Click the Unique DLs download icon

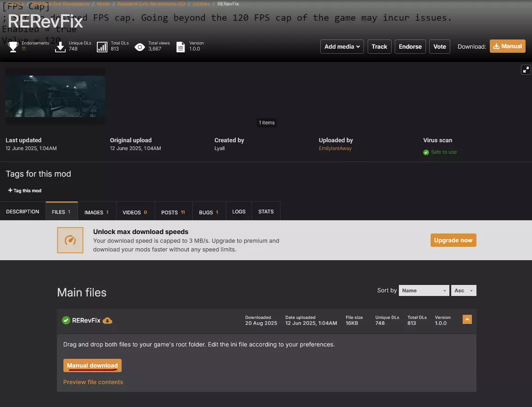click(x=60, y=46)
